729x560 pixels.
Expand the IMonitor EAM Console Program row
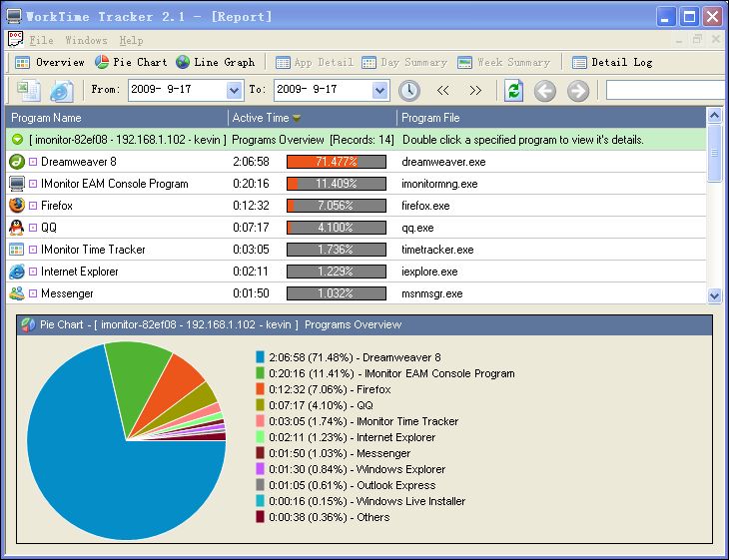[x=33, y=184]
